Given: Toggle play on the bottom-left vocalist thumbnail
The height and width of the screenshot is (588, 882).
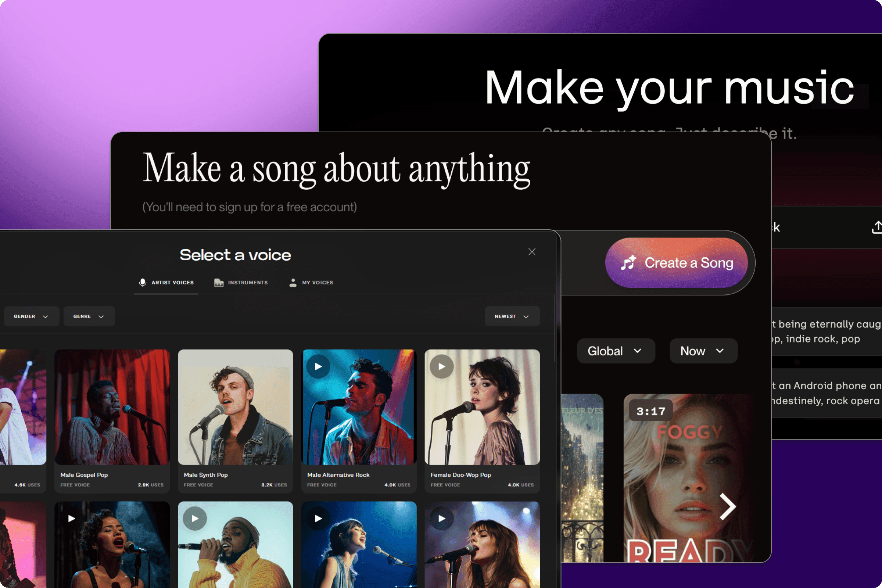Looking at the screenshot, I should pyautogui.click(x=71, y=518).
